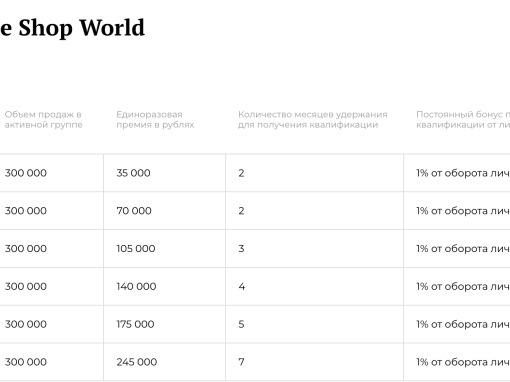Select the months cell showing 7
Image resolution: width=510 pixels, height=382 pixels.
[241, 362]
